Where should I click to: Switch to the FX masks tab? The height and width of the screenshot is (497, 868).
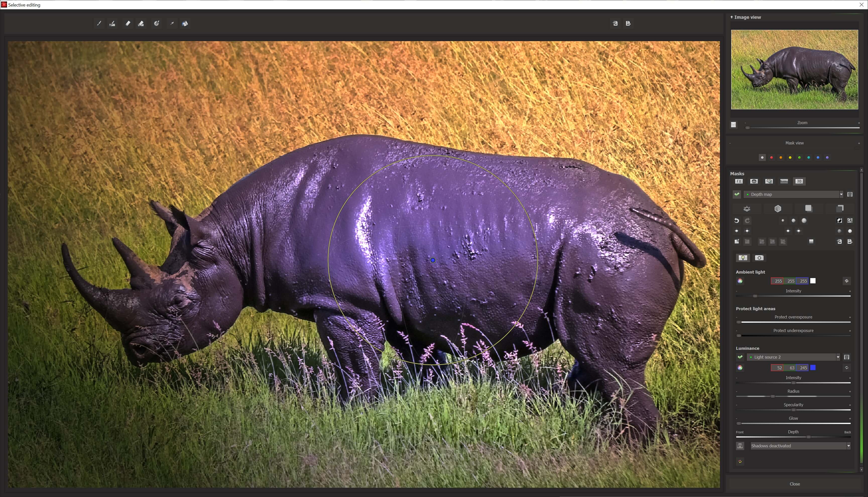[739, 181]
